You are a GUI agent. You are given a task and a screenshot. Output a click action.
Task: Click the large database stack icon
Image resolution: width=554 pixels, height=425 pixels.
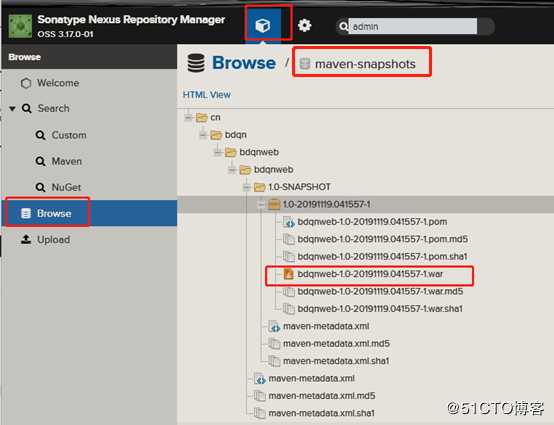(196, 63)
